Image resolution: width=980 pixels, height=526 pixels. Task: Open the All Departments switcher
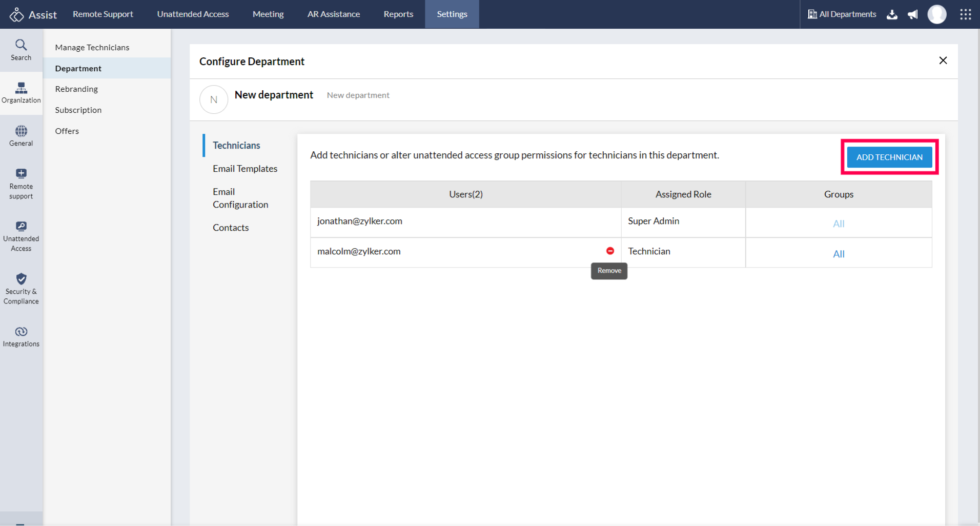click(842, 14)
